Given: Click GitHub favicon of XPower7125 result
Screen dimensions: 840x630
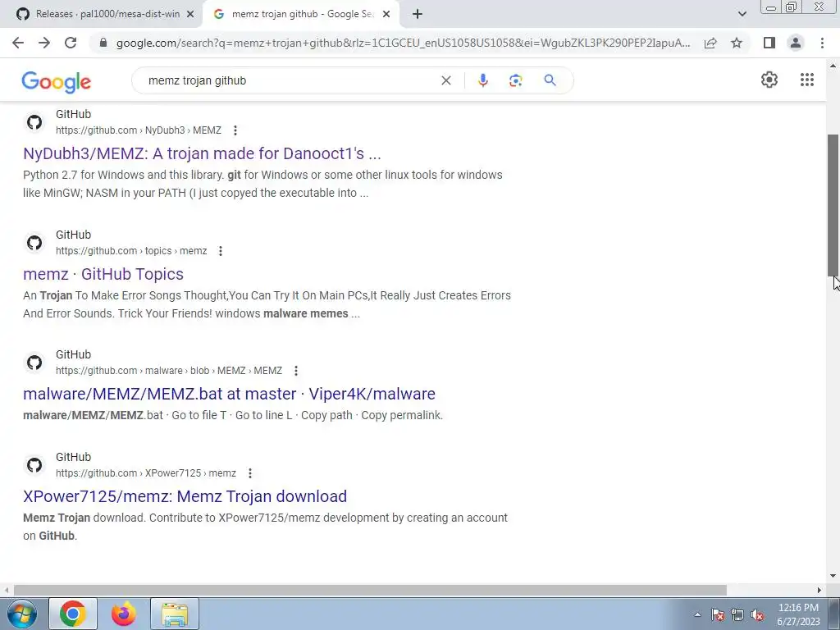Looking at the screenshot, I should (x=34, y=465).
